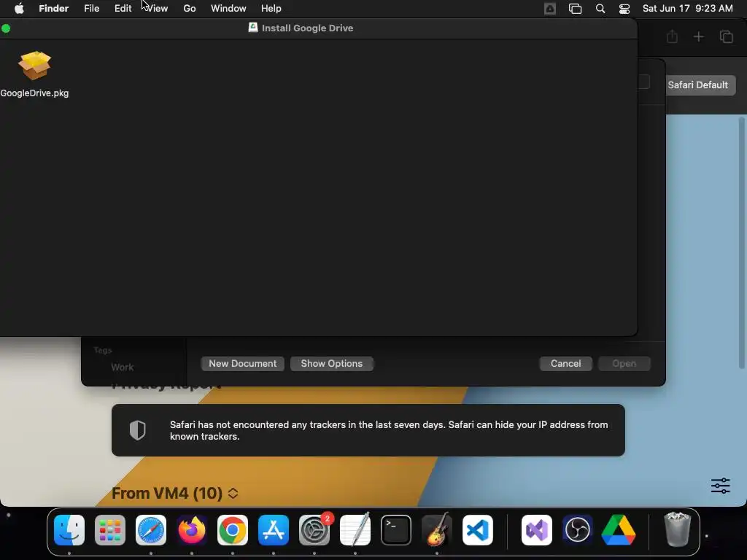
Task: Open the Go menu
Action: tap(190, 9)
